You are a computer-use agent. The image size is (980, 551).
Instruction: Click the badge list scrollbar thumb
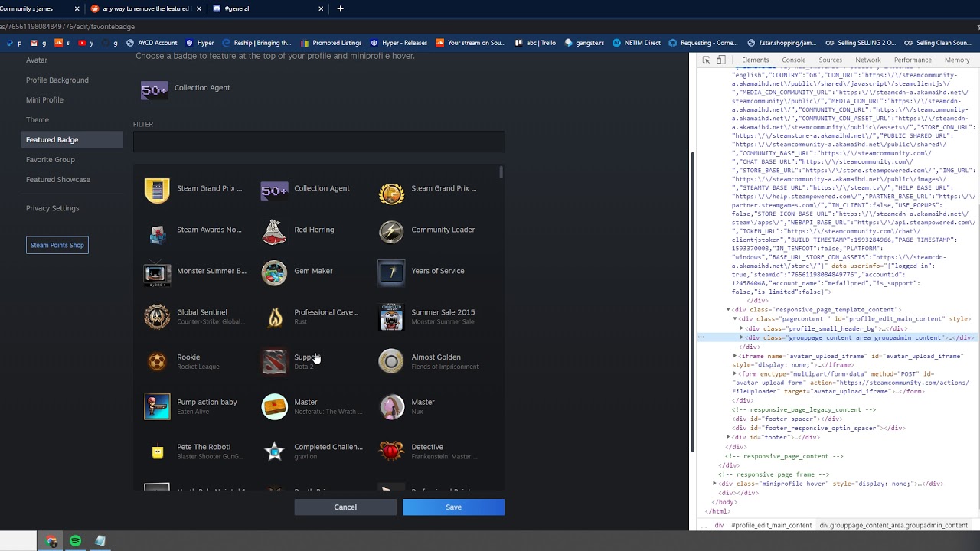click(x=501, y=172)
